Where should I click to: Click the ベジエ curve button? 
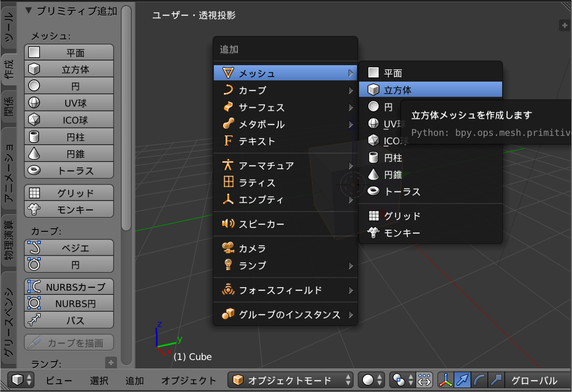coord(69,248)
